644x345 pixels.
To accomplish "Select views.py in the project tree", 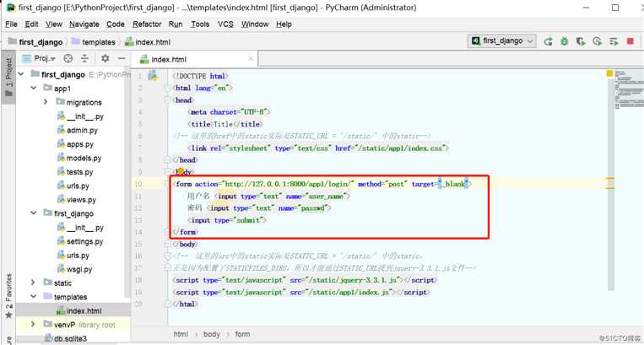I will coord(81,200).
